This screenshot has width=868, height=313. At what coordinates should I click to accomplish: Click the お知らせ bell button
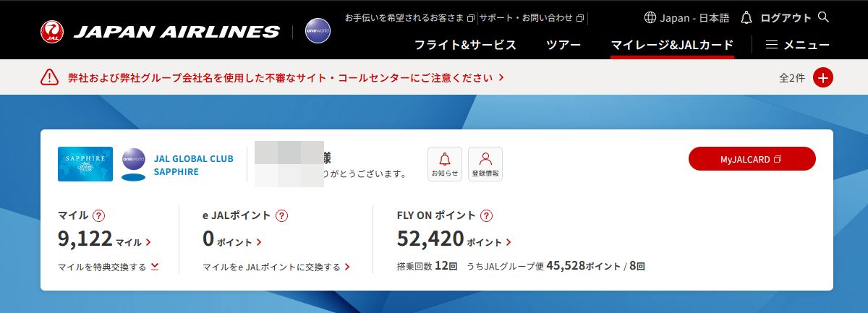pyautogui.click(x=445, y=164)
